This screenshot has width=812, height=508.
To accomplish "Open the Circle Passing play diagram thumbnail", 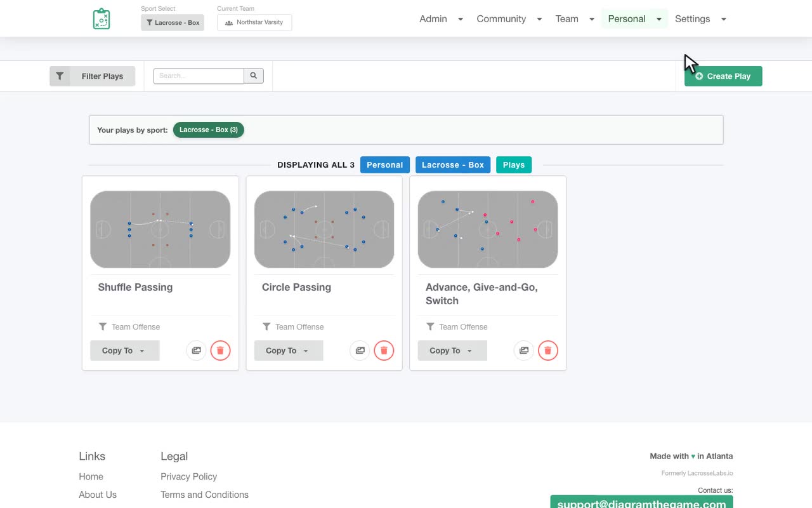I will [324, 229].
